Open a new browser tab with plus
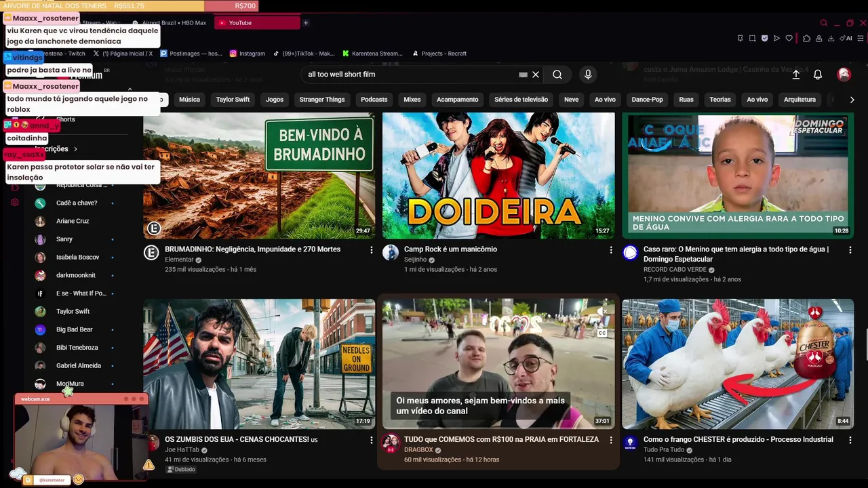The image size is (868, 488). [306, 23]
